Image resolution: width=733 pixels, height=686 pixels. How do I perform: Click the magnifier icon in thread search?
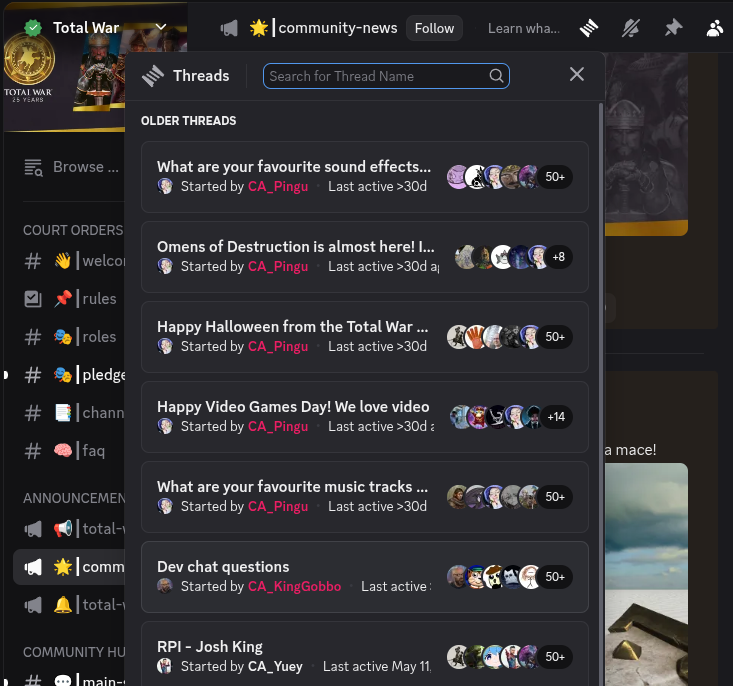tap(496, 76)
